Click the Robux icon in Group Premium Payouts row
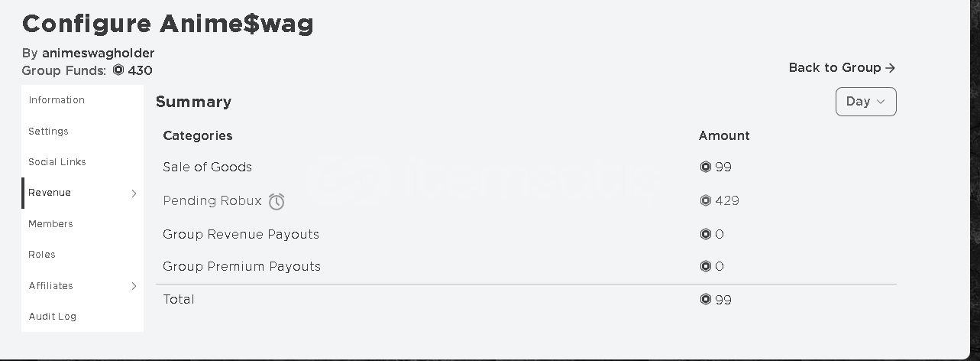 705,266
